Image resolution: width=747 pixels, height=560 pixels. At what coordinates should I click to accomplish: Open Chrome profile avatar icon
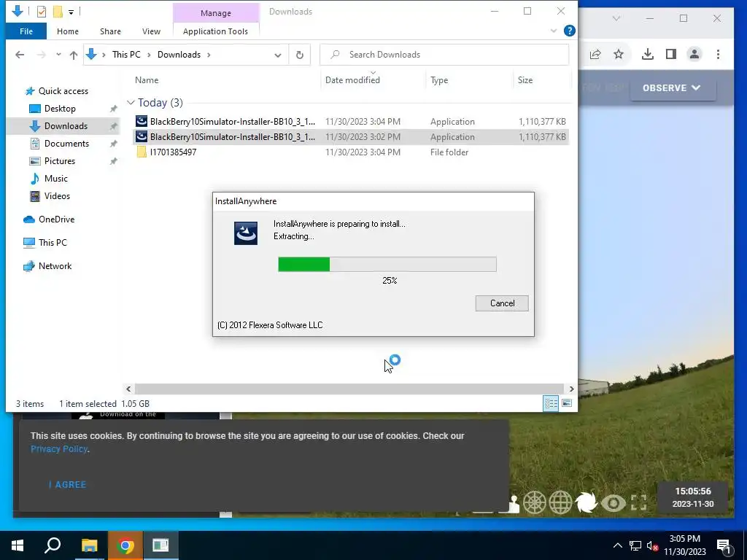click(694, 54)
